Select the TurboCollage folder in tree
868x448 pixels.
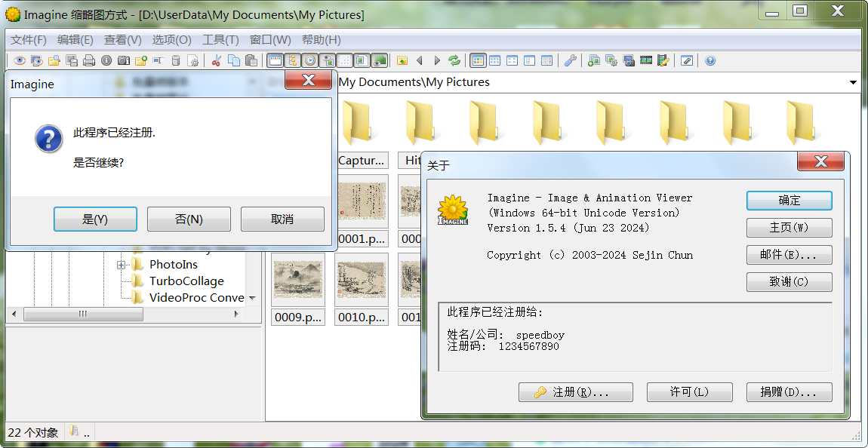pos(186,281)
